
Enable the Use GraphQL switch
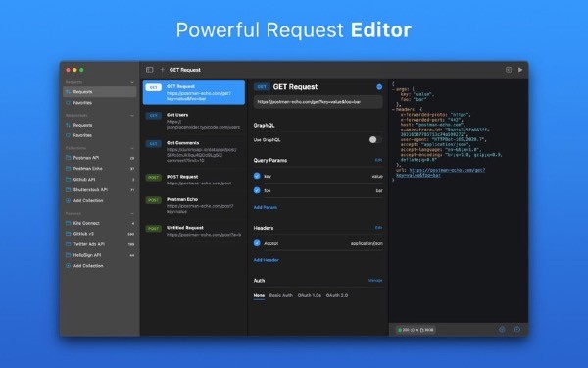[375, 140]
